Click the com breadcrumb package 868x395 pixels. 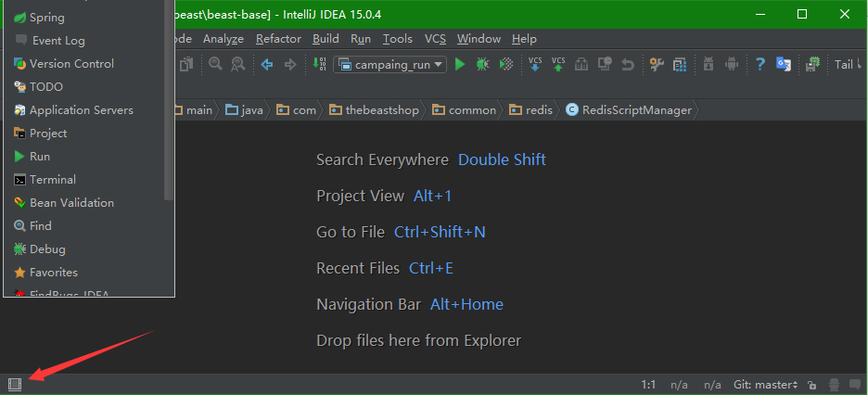[x=296, y=110]
